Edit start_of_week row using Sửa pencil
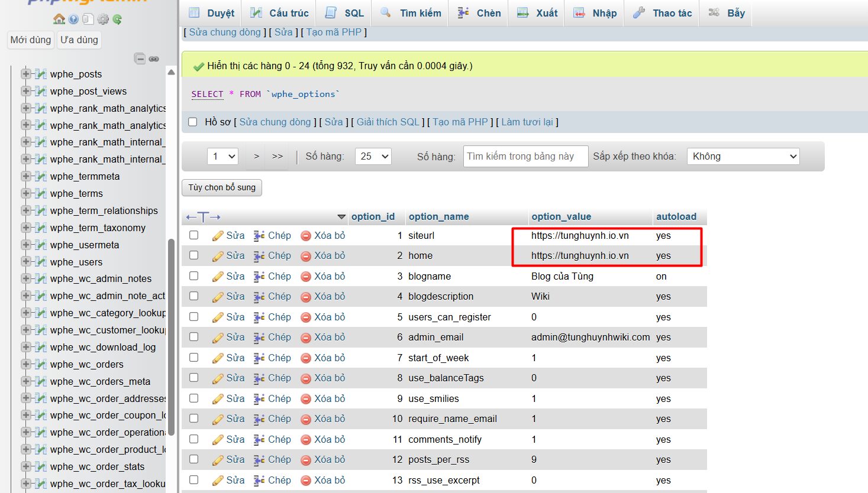Screen dimensions: 868x493 coord(218,358)
